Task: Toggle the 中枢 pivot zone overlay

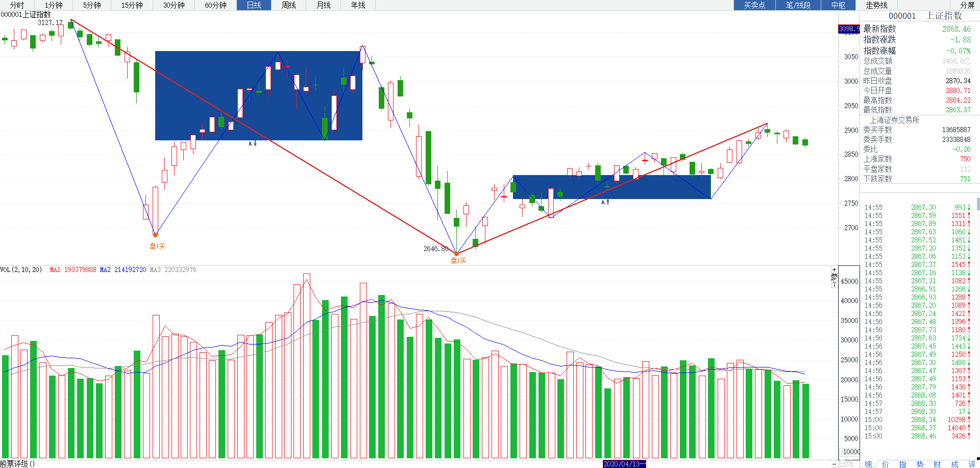Action: pos(839,5)
